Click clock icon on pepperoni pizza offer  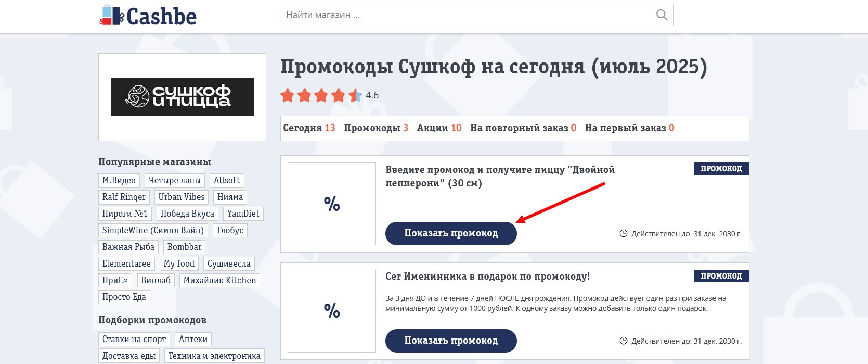(624, 234)
